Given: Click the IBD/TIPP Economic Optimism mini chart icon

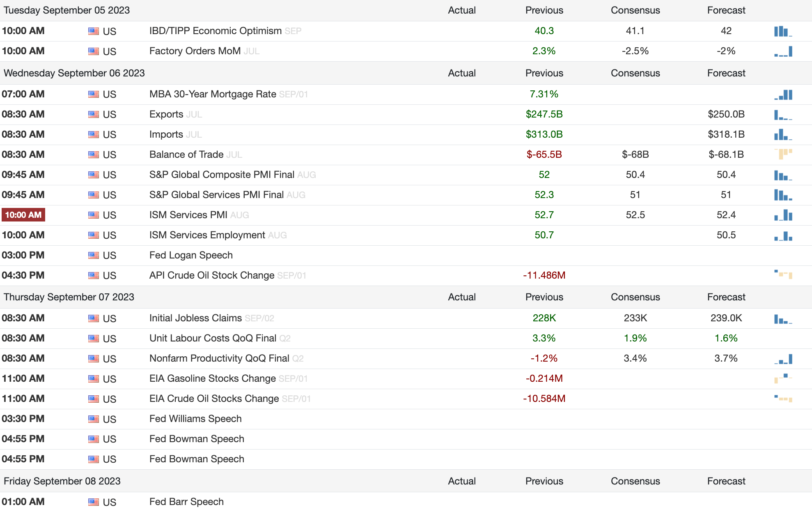Looking at the screenshot, I should pyautogui.click(x=783, y=31).
